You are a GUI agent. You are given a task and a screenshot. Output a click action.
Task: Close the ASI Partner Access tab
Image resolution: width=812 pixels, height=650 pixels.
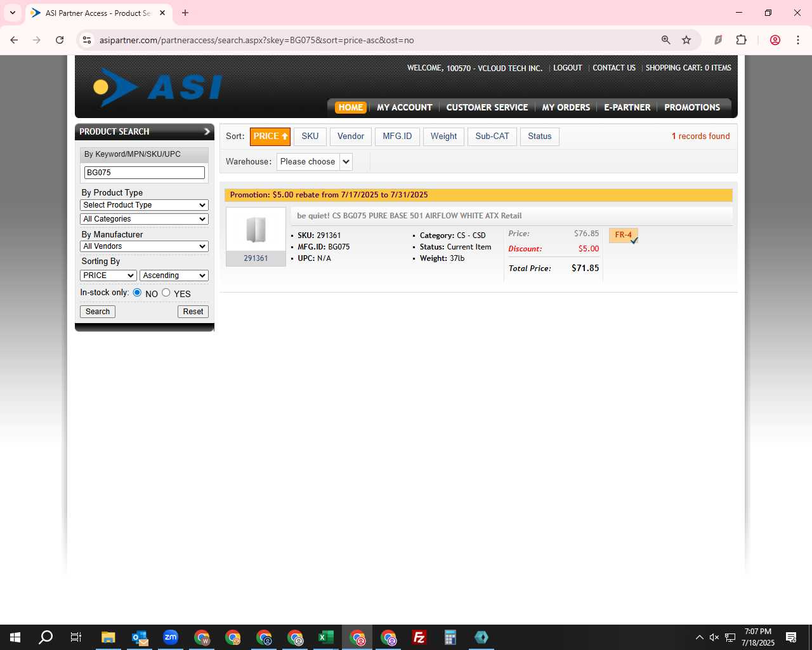click(162, 13)
